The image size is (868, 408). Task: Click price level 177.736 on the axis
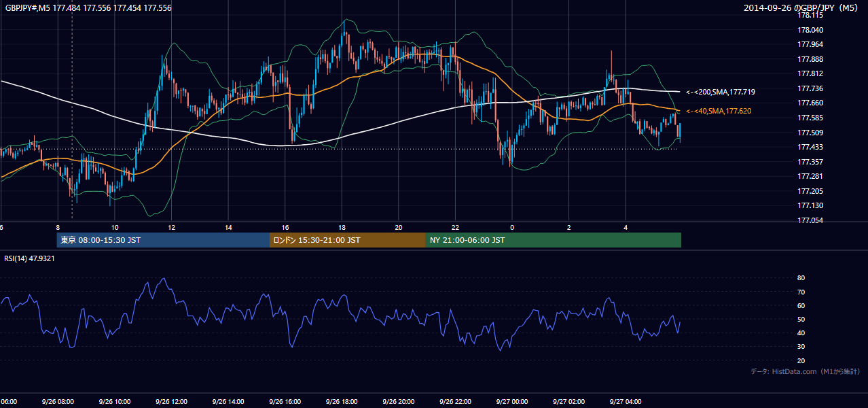810,88
